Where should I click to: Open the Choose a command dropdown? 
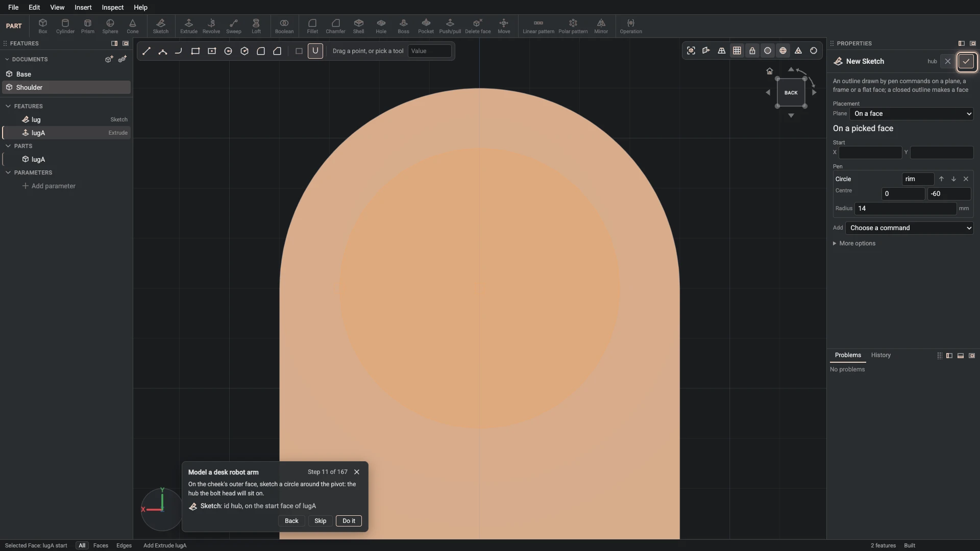pyautogui.click(x=910, y=228)
